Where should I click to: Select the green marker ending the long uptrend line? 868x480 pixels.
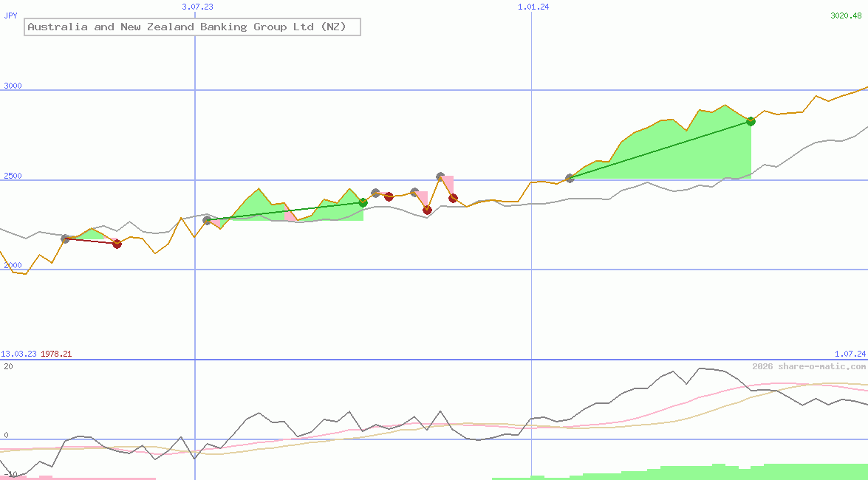click(751, 122)
